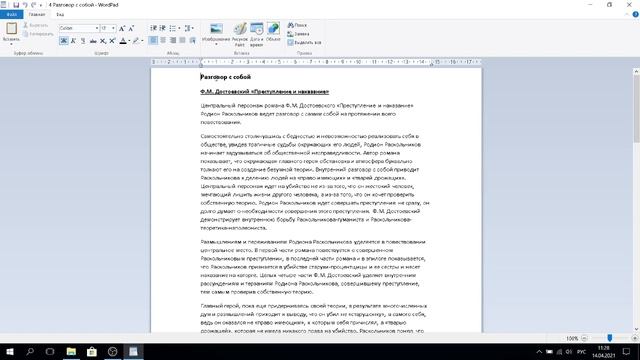
Task: Click the bullet list icon
Action: coord(173,28)
